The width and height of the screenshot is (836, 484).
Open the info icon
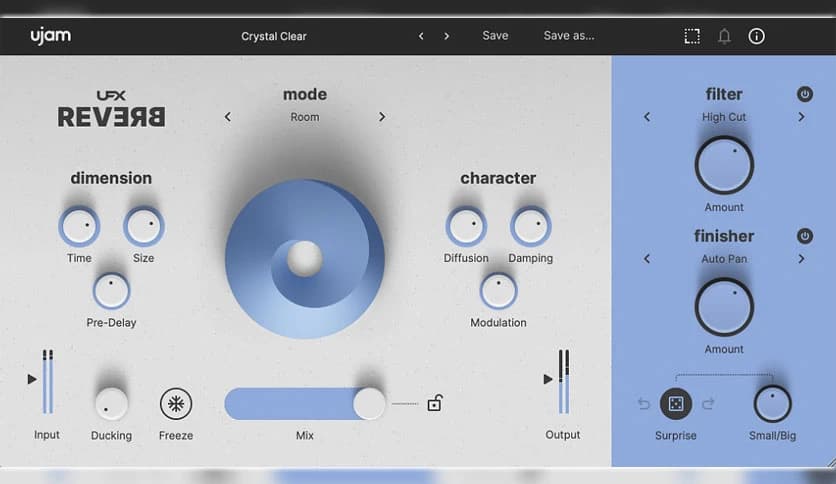[x=757, y=36]
